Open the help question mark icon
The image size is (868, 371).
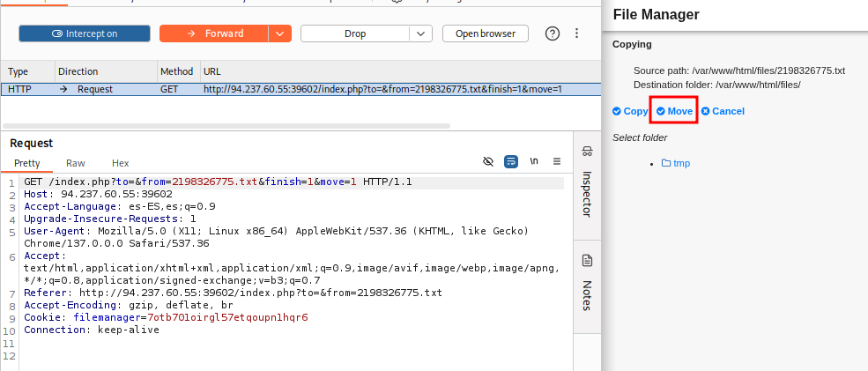pos(553,33)
